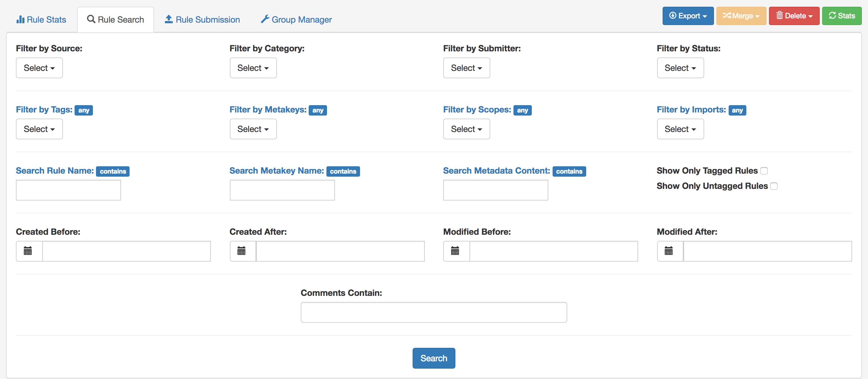Toggle 'contains' badge beside Search Rule Name
The image size is (868, 379).
coord(112,171)
